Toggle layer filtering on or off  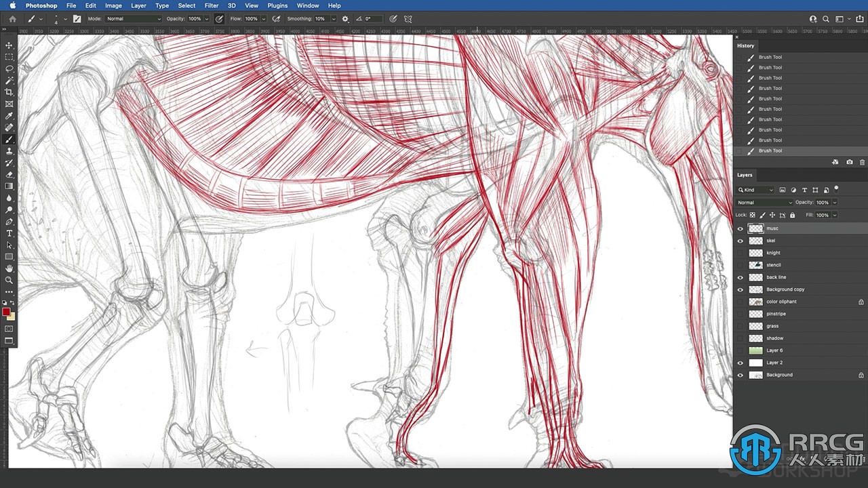(836, 188)
